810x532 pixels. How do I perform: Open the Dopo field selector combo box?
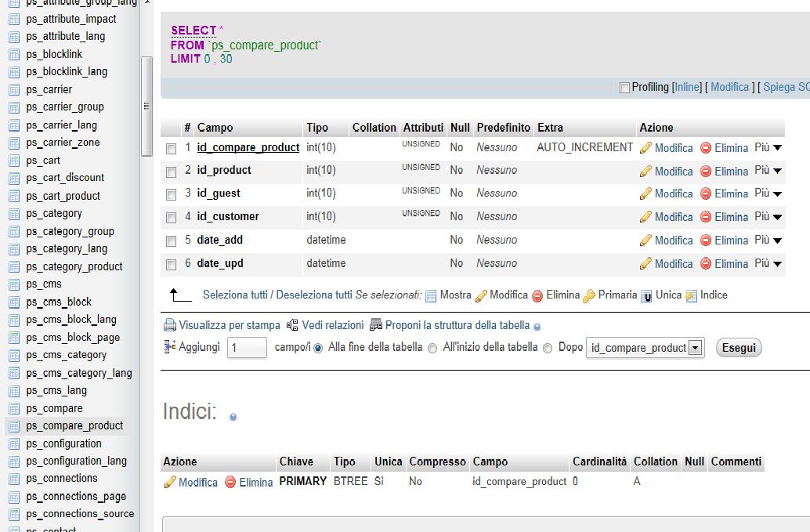click(645, 348)
